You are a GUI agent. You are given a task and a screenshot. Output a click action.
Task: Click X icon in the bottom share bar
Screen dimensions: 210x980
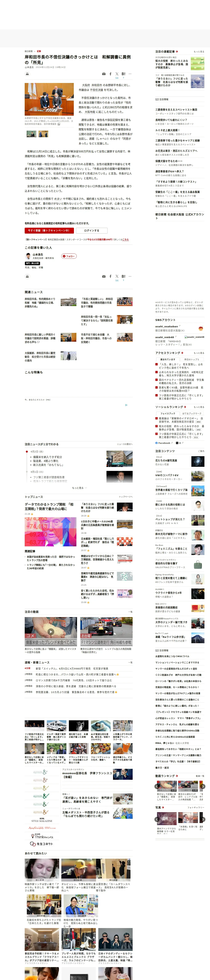pos(117,276)
